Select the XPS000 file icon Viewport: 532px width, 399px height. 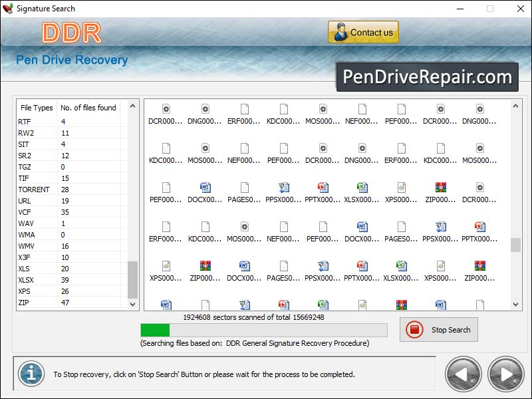click(402, 187)
